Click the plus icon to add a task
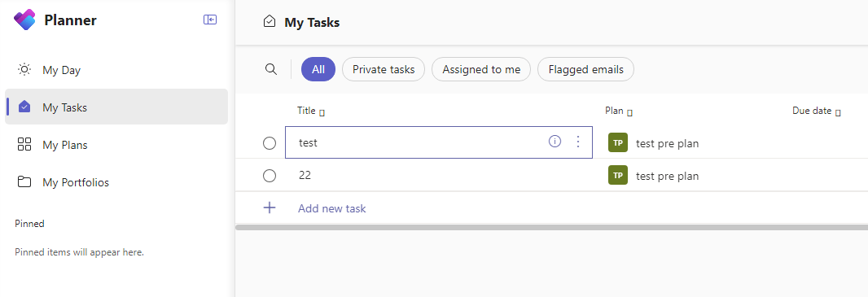 coord(269,208)
